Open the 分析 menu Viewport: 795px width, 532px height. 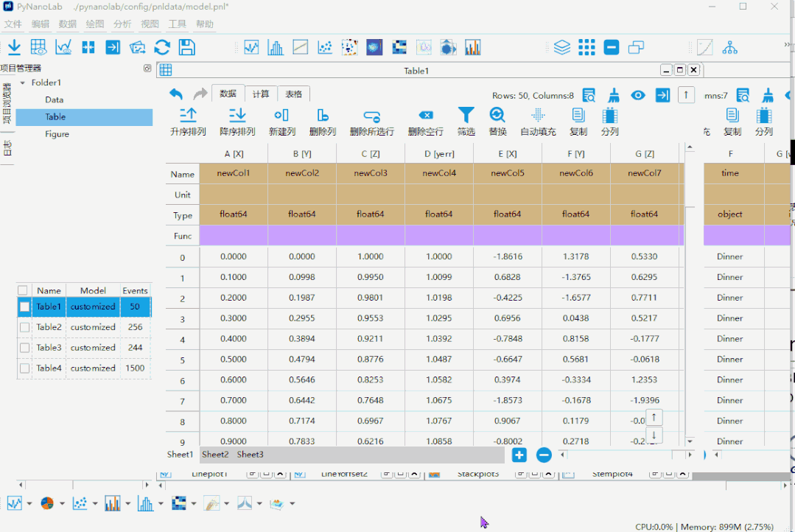coord(122,24)
